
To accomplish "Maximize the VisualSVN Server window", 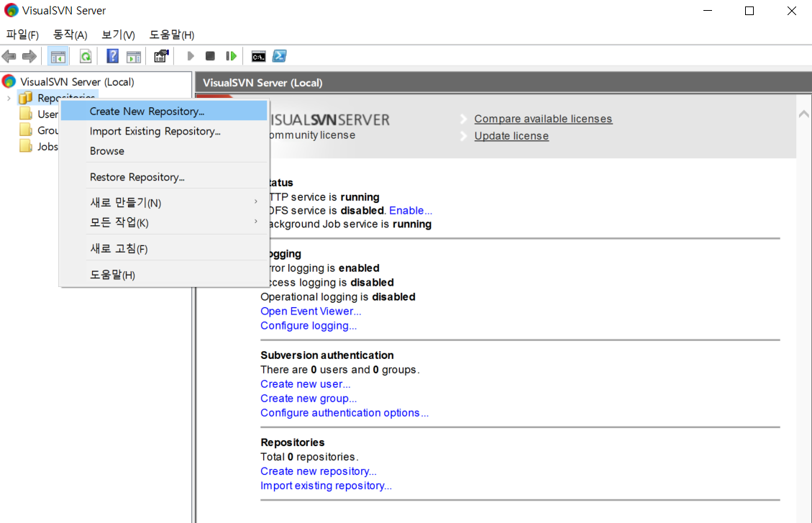I will pyautogui.click(x=749, y=10).
